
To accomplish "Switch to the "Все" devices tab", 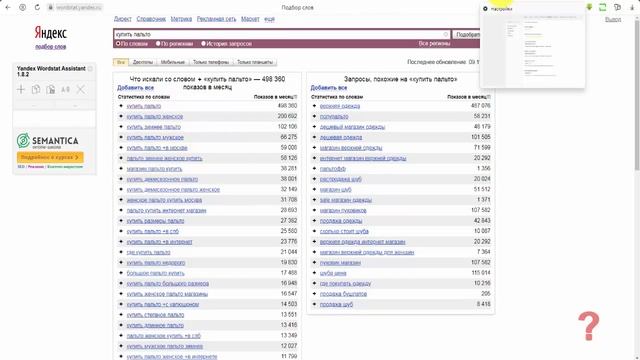I will point(121,62).
